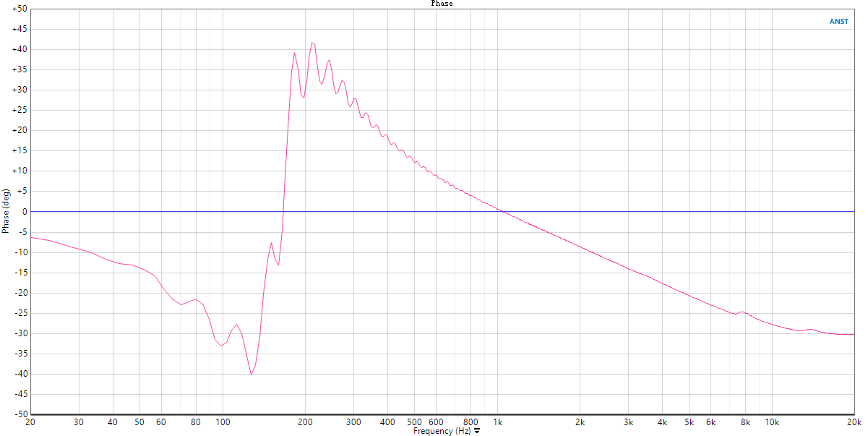Screen dimensions: 868x436
Task: Click the 500 frequency tick label
Action: (x=414, y=422)
